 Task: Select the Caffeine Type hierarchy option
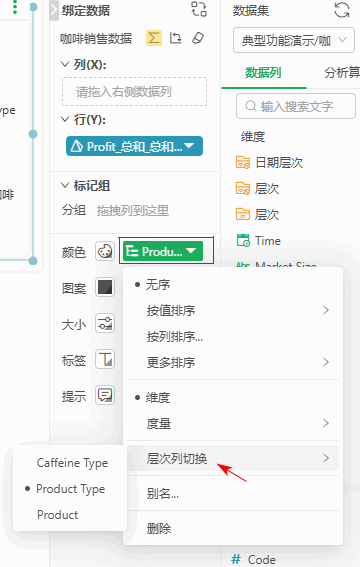(72, 463)
